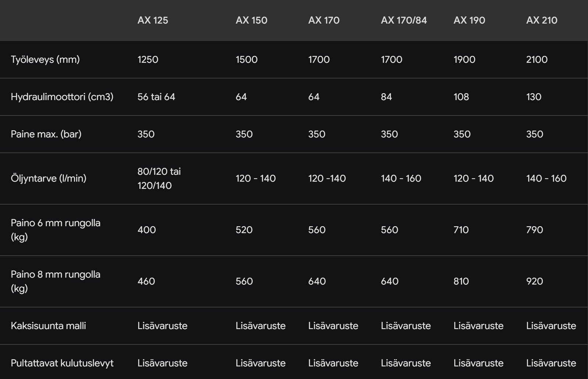
Task: Click the "80/120 tai 120/140" oil flow cell
Action: click(x=159, y=178)
